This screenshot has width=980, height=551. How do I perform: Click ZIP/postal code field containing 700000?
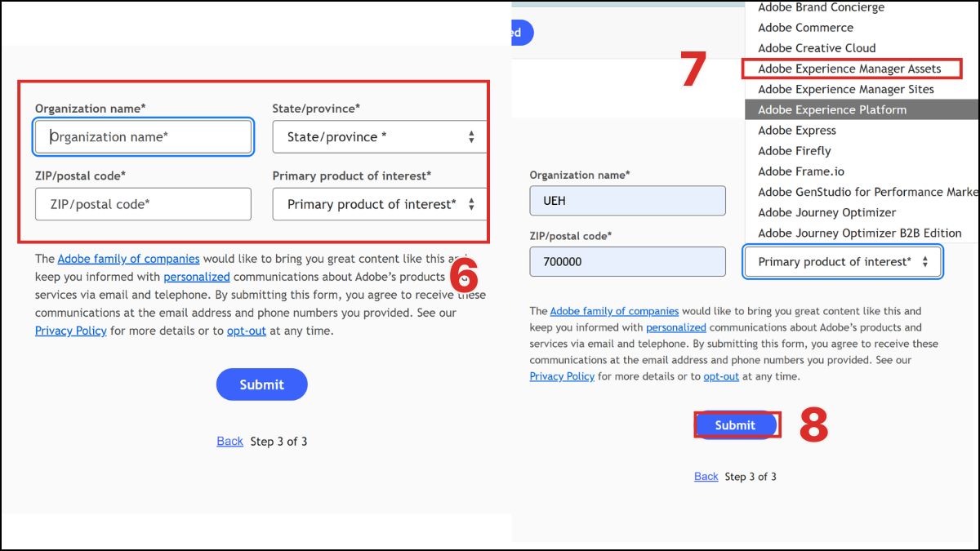click(x=627, y=261)
